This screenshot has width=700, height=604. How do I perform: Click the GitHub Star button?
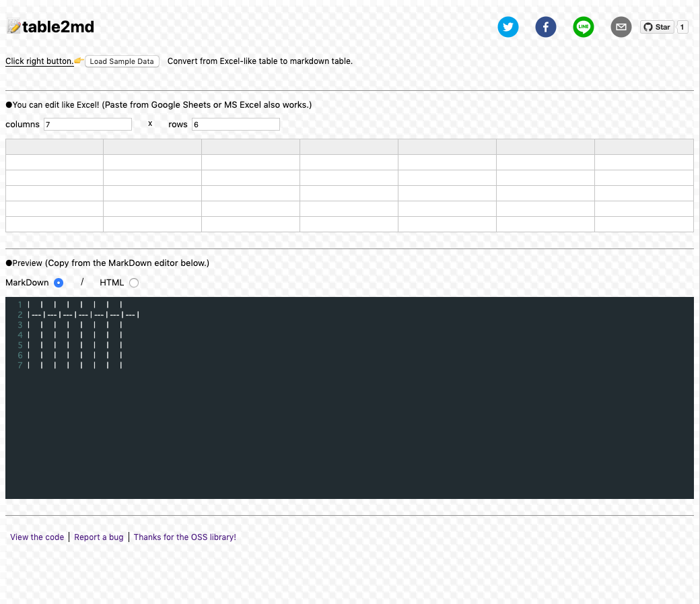(x=657, y=27)
